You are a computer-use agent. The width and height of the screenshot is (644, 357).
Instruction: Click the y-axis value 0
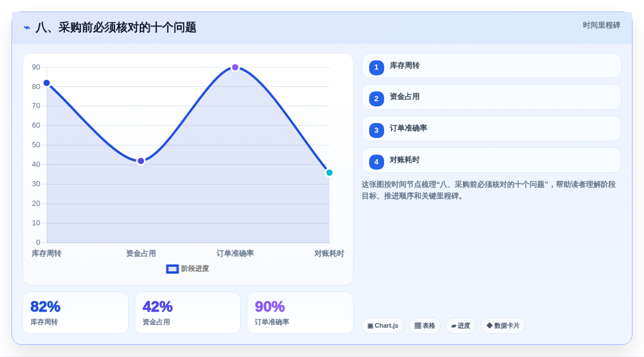pos(38,243)
